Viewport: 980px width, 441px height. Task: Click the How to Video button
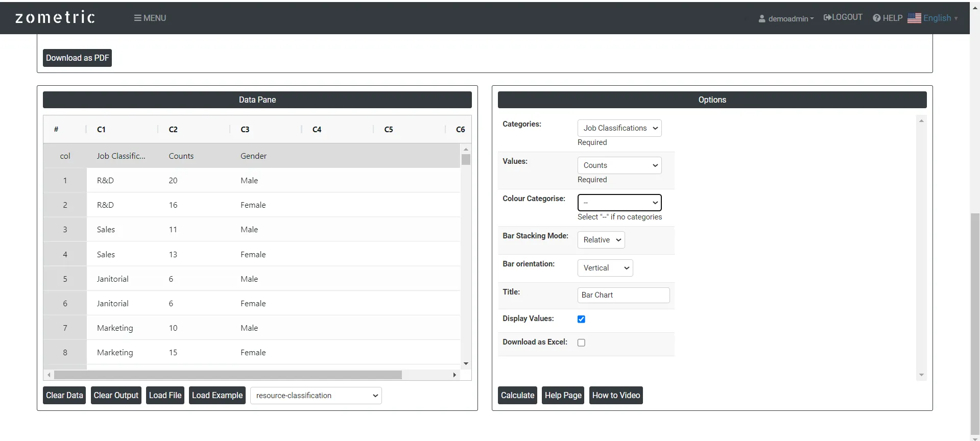[616, 395]
